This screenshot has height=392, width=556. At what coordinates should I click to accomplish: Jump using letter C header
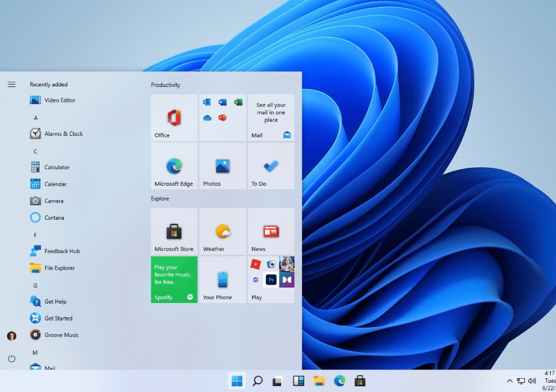click(36, 151)
